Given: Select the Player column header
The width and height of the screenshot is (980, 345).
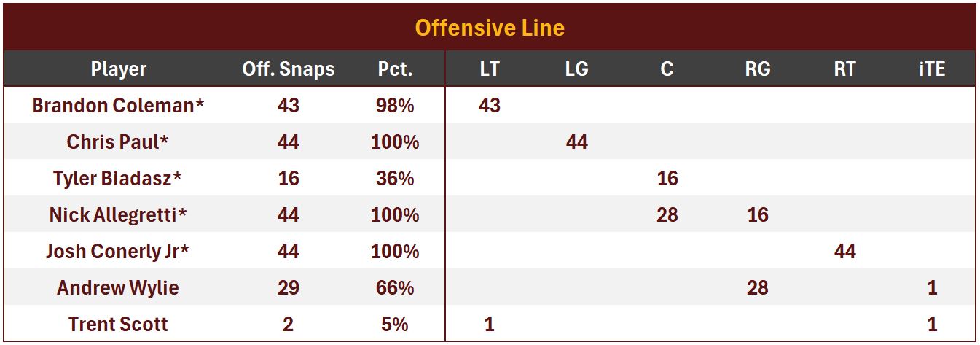Looking at the screenshot, I should [x=118, y=69].
